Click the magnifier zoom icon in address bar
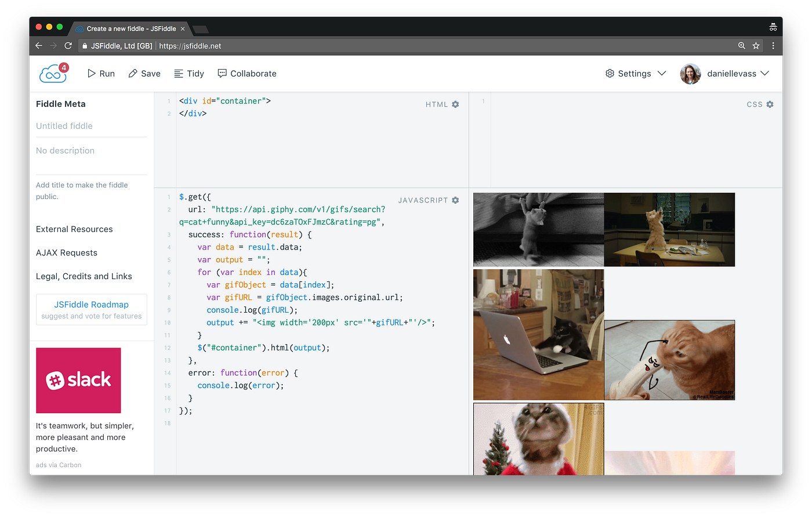Image resolution: width=812 pixels, height=517 pixels. pos(741,45)
